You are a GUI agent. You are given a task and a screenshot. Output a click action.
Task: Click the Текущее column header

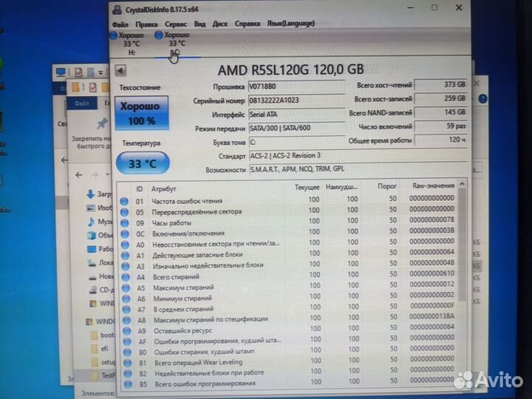pos(307,187)
